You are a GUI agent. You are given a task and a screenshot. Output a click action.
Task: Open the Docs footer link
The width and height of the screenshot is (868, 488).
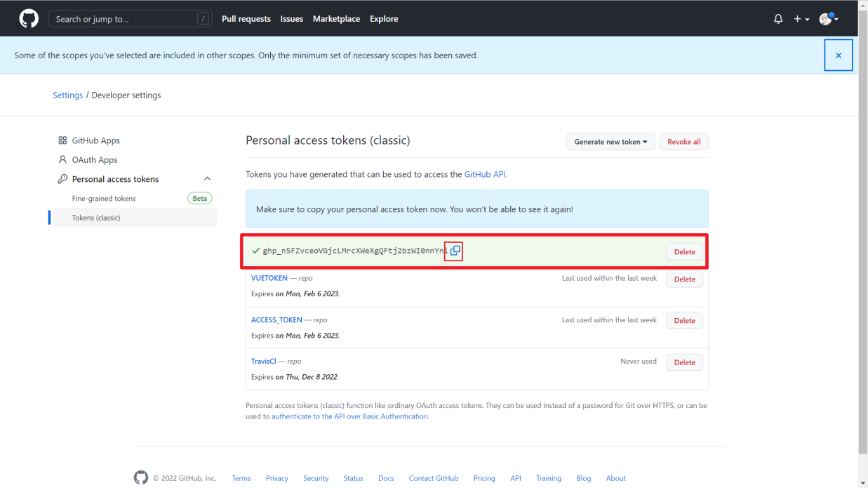coord(386,478)
